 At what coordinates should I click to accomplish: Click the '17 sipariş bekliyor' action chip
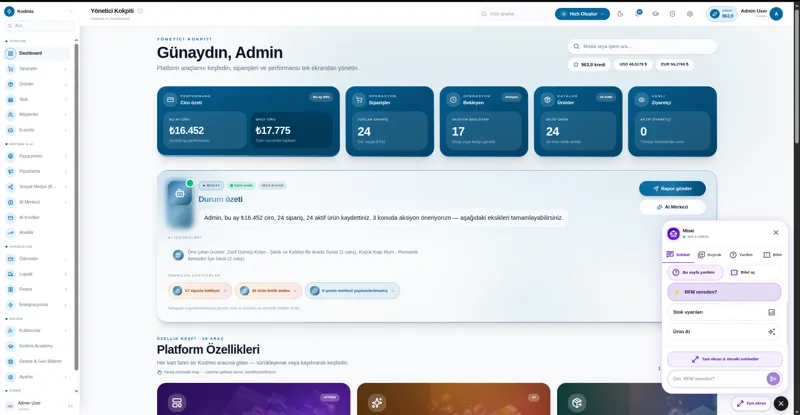[x=199, y=291]
